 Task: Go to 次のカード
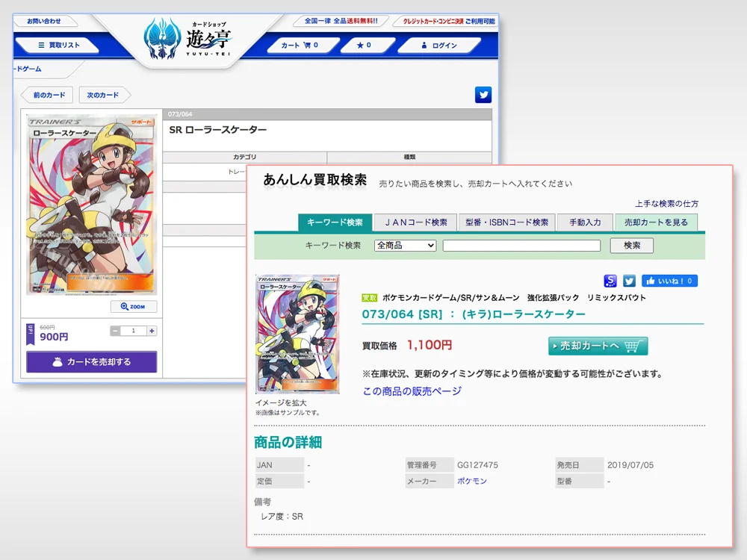click(103, 95)
